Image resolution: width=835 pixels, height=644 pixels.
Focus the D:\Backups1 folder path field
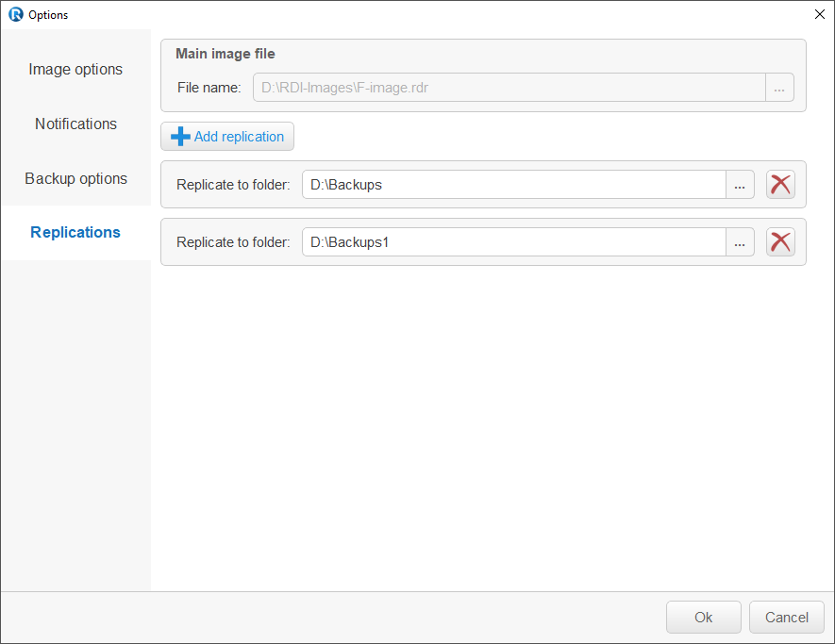coord(514,242)
